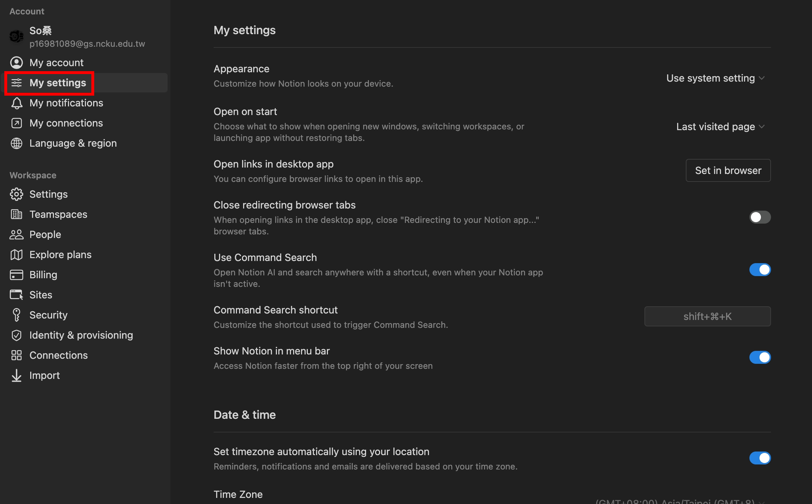Screen dimensions: 812x504
Task: Click the 'Set in browser' button
Action: coord(728,170)
